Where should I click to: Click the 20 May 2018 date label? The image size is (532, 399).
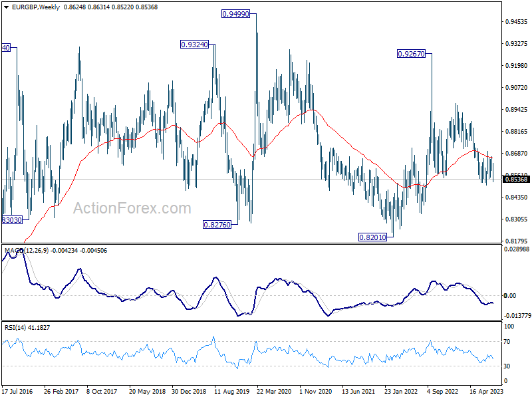click(x=147, y=391)
